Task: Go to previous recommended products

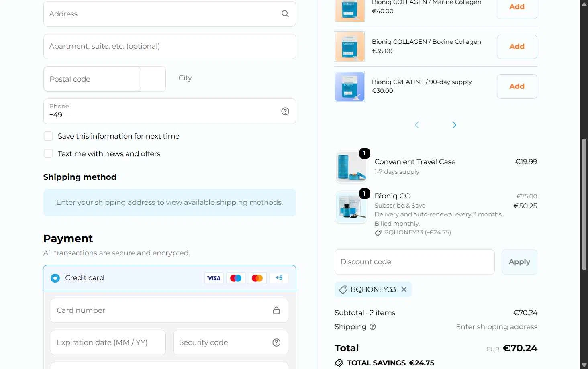Action: pos(417,125)
